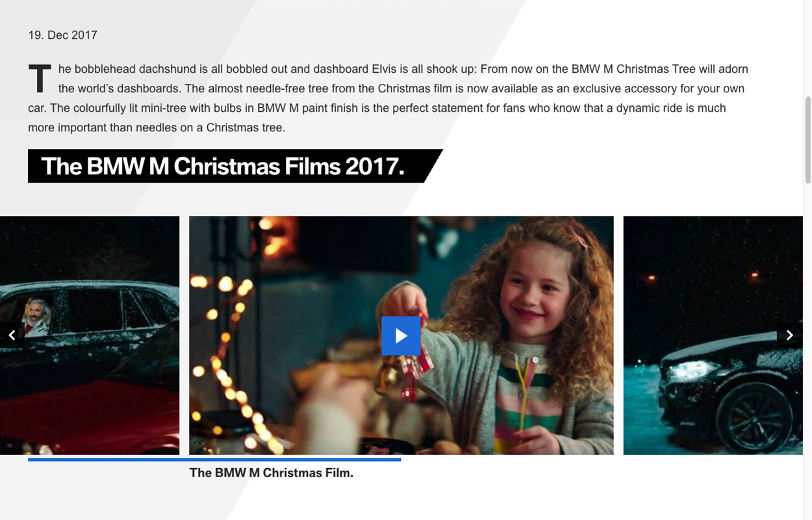Click the date 19. Dec 2017
Image resolution: width=812 pixels, height=520 pixels.
pyautogui.click(x=62, y=35)
